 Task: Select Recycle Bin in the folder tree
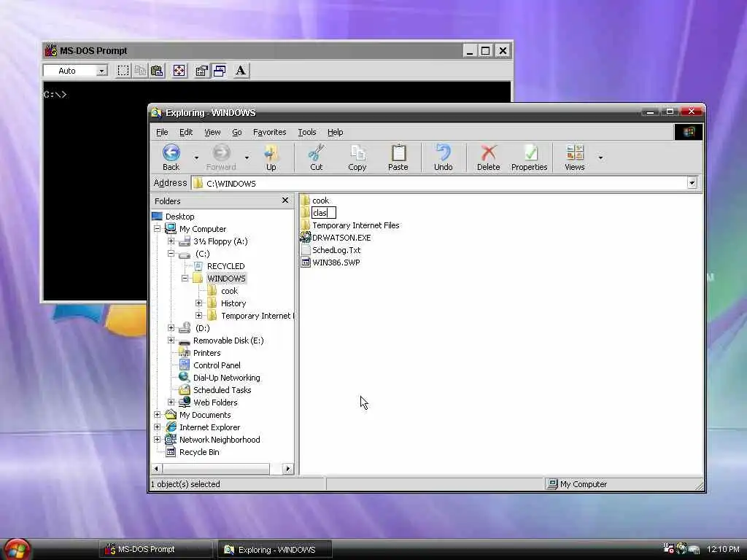199,452
